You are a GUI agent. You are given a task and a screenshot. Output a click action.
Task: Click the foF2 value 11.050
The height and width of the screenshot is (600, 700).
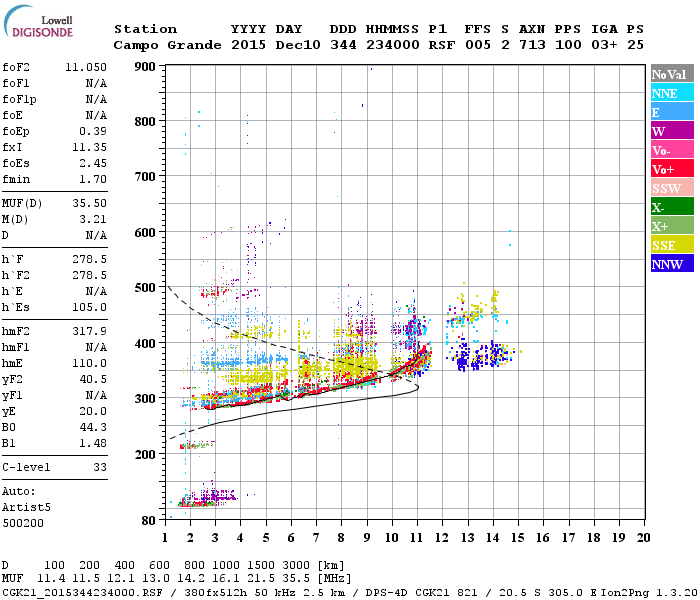(x=86, y=67)
